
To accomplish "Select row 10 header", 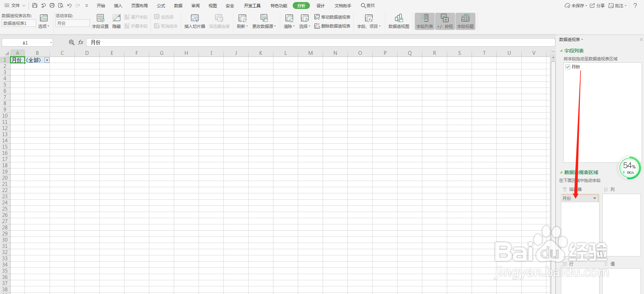I will [5, 116].
